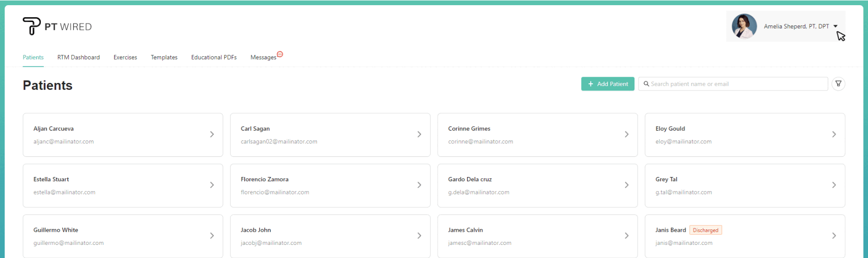This screenshot has width=868, height=258.
Task: Click chevron on Eloy Gould card
Action: click(834, 134)
